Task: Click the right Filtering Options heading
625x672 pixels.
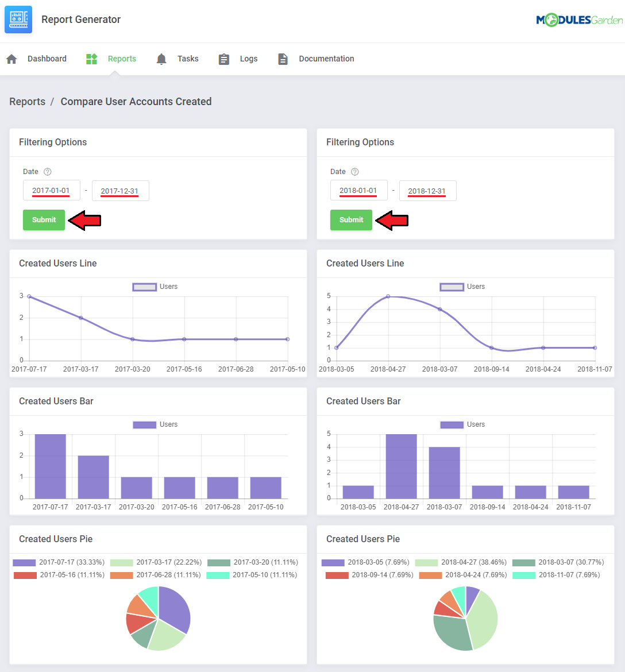Action: click(x=360, y=142)
